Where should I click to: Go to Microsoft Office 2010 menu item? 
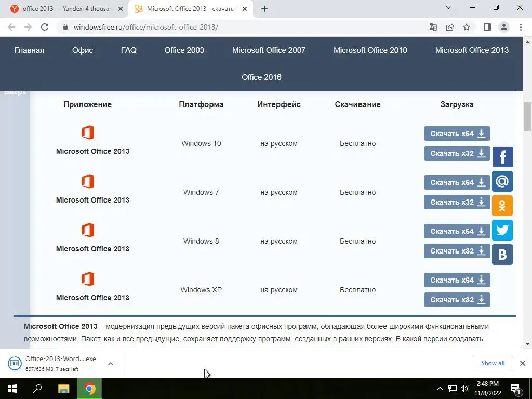pyautogui.click(x=370, y=50)
